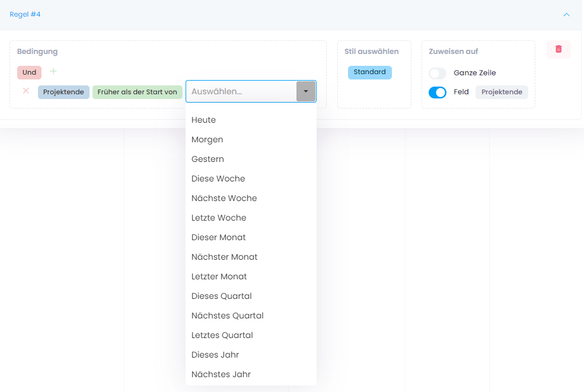Choose Nächster Monat option

224,257
